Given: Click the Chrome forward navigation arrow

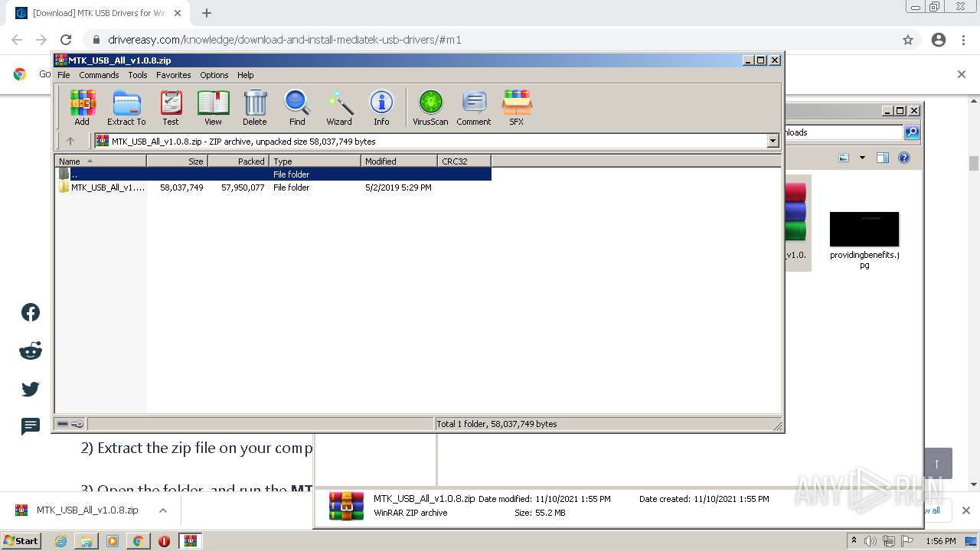Looking at the screenshot, I should 41,40.
